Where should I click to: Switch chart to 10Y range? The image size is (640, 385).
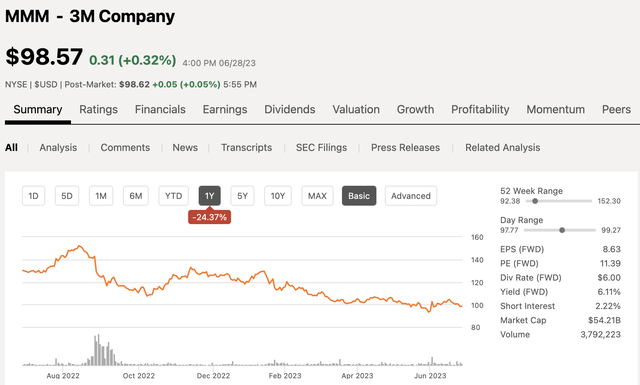click(278, 196)
